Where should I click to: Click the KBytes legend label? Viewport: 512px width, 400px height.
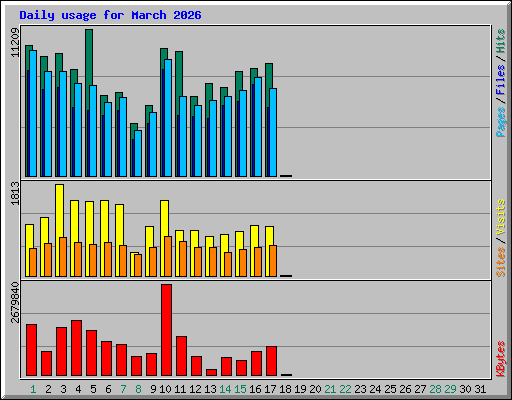tap(500, 359)
